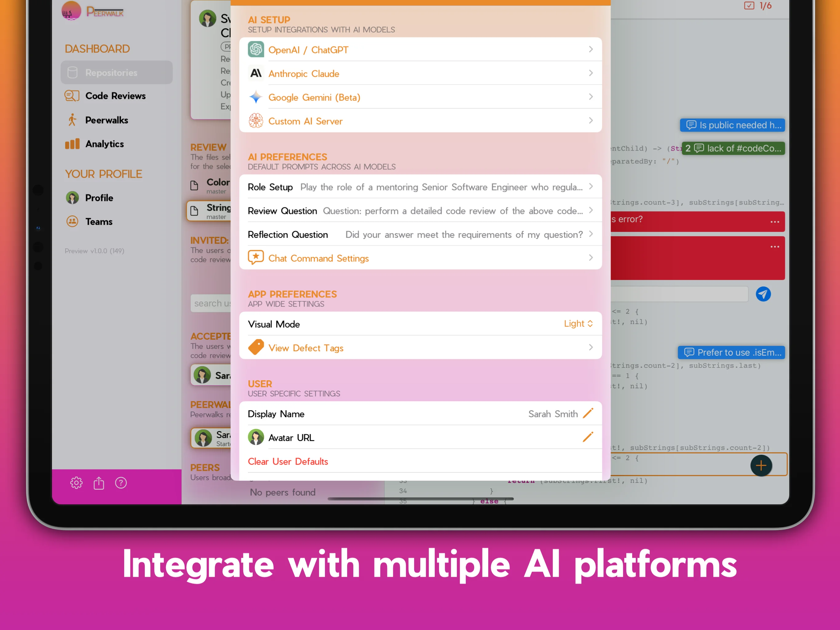Image resolution: width=840 pixels, height=630 pixels.
Task: Click the 1/6 checklist counter icon
Action: (x=749, y=5)
